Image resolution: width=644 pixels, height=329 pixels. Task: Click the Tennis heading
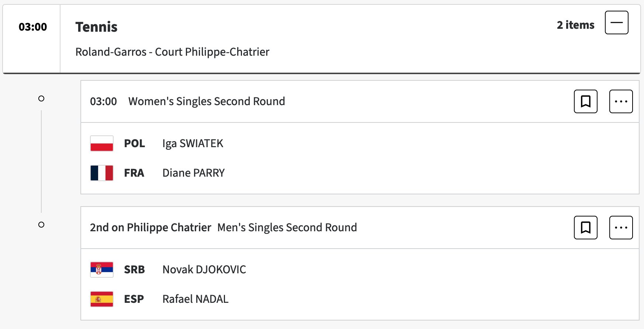click(96, 27)
